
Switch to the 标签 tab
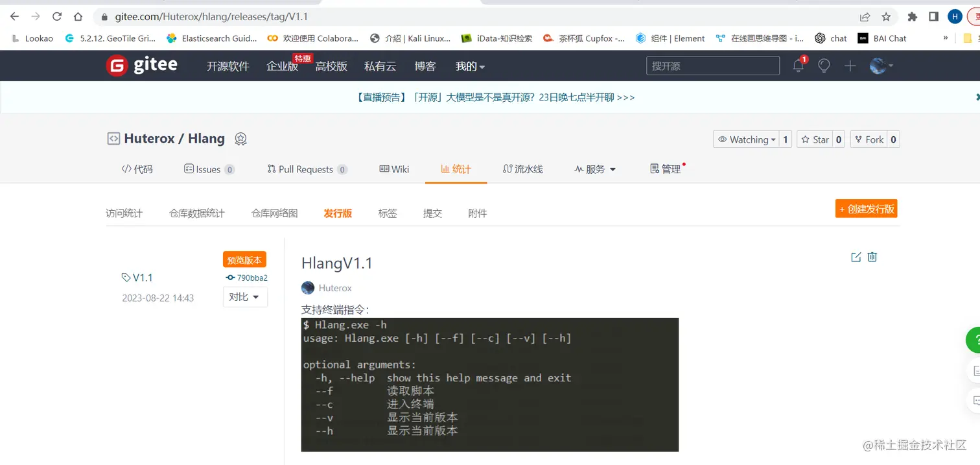click(387, 213)
